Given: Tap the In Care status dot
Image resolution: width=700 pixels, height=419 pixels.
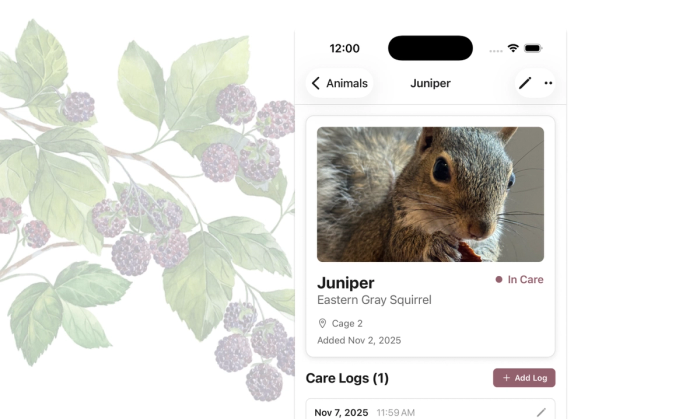Looking at the screenshot, I should click(x=499, y=280).
